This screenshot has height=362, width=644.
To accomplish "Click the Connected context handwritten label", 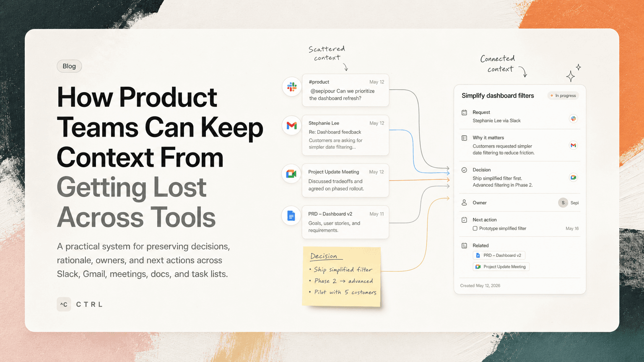I will coord(498,64).
